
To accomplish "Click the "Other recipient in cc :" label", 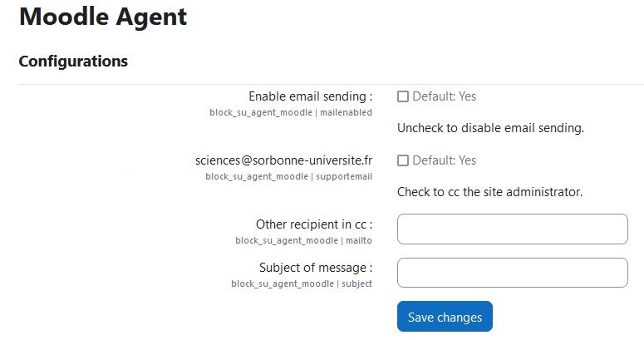I will coord(313,224).
